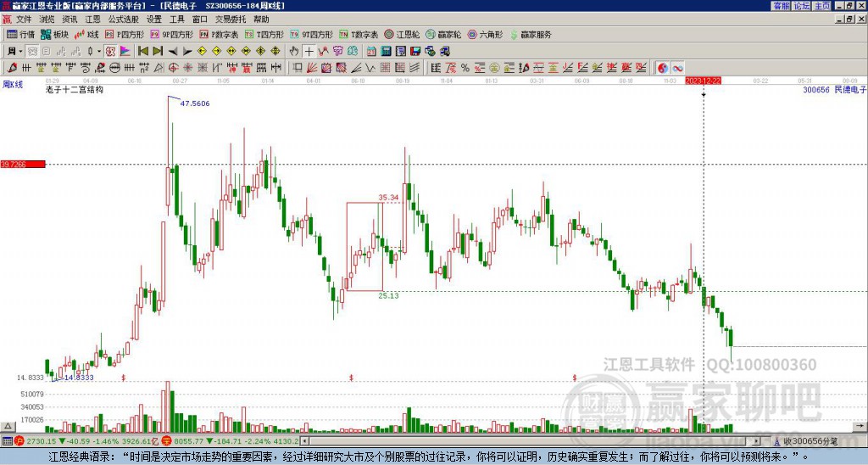Screen dimensions: 868x465
Task: Click the 周K线 period label
Action: tap(13, 85)
